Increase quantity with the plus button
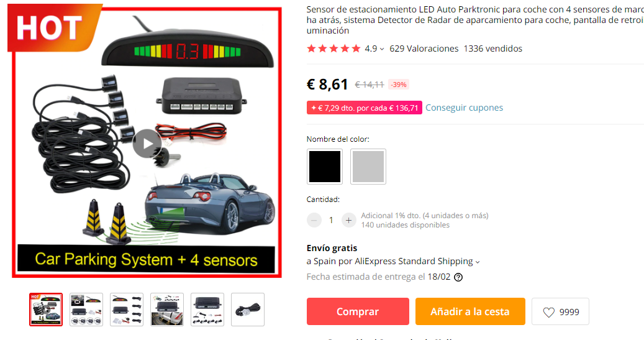644x340 pixels. (348, 221)
